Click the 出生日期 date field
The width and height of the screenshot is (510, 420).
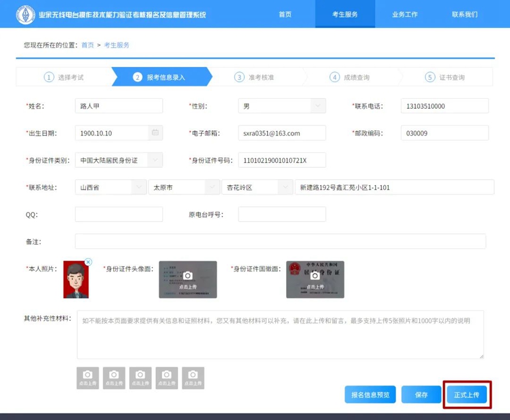pos(119,133)
